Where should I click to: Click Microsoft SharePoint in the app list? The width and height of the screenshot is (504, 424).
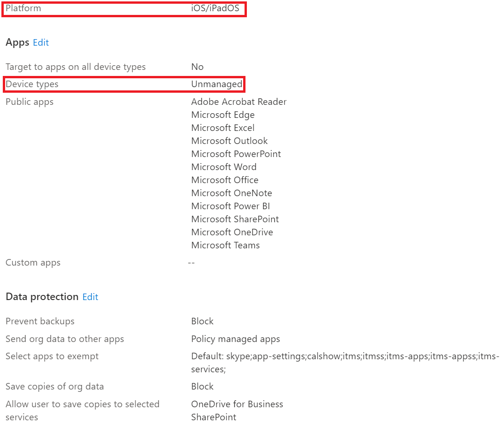click(235, 219)
